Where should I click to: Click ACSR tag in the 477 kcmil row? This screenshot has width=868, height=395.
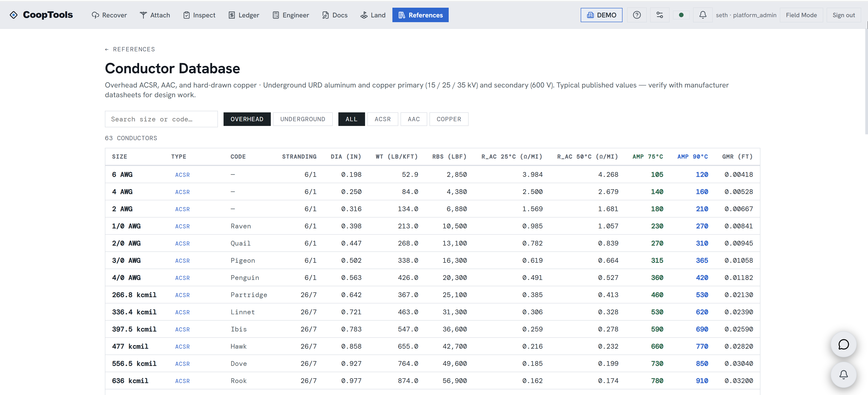point(182,346)
